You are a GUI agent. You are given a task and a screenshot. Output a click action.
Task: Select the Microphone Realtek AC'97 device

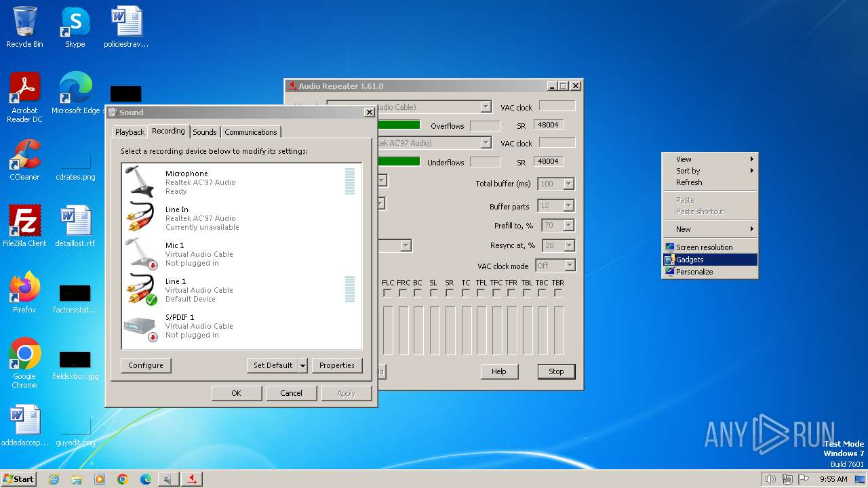[241, 182]
